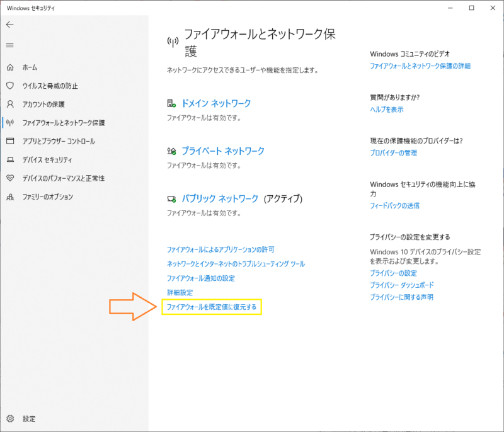This screenshot has height=432, width=504.
Task: Click the back arrow icon
Action: coord(10,25)
